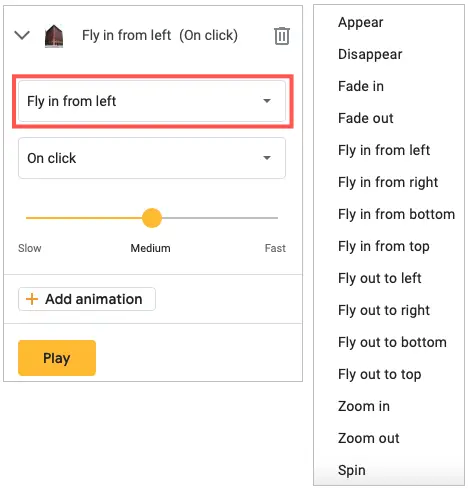Viewport: 468px width, 489px height.
Task: Delete the animation with the trash icon
Action: pyautogui.click(x=282, y=36)
